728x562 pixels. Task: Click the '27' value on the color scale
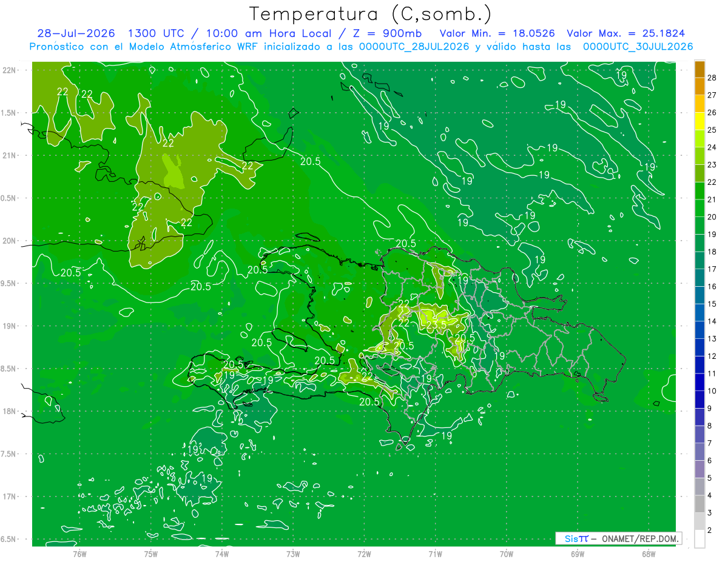(712, 95)
